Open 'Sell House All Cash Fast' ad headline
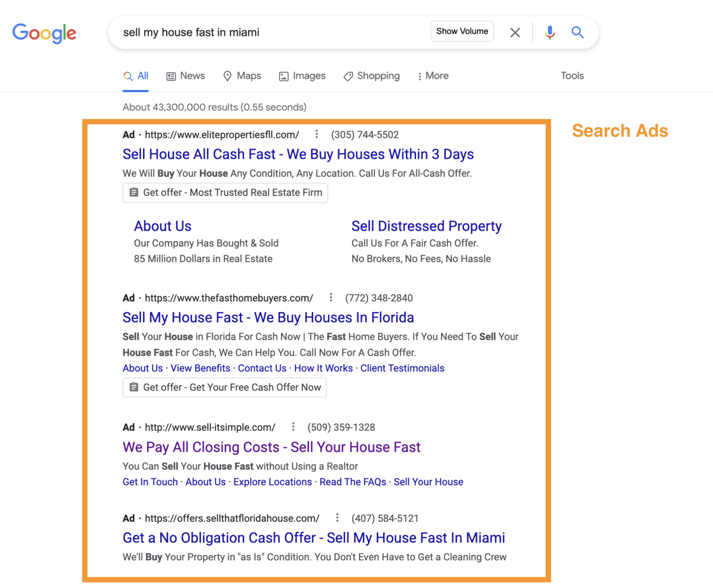This screenshot has height=588, width=713. coord(298,154)
